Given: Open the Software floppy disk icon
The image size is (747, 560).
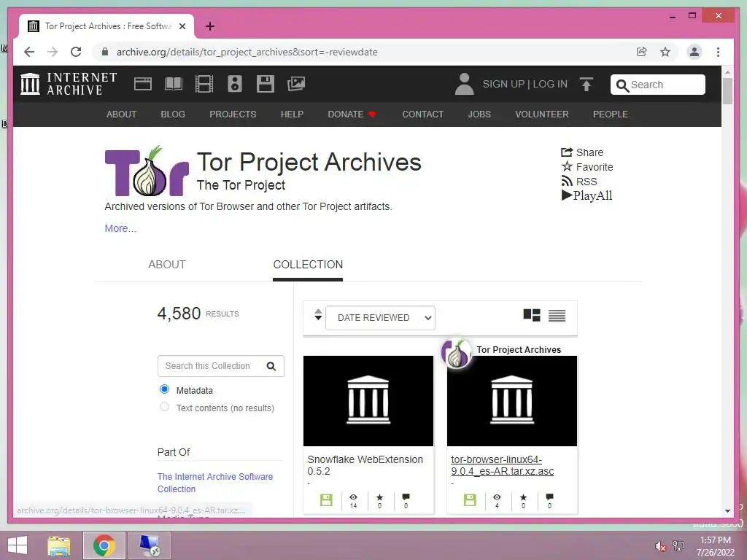Looking at the screenshot, I should click(266, 84).
